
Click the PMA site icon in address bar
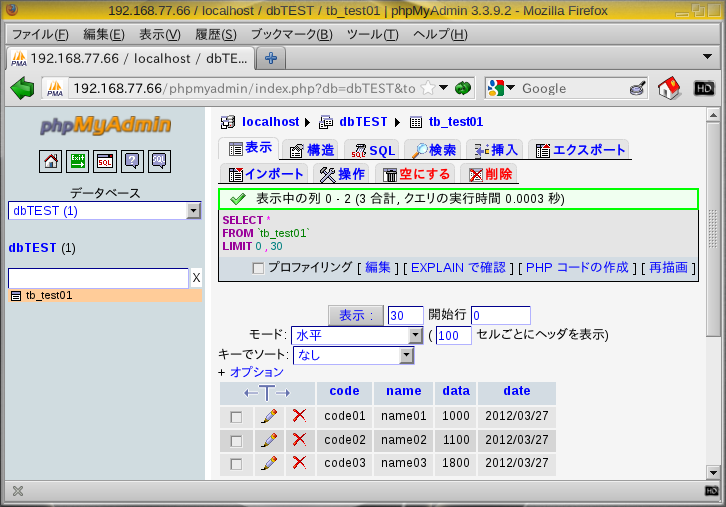tap(55, 88)
